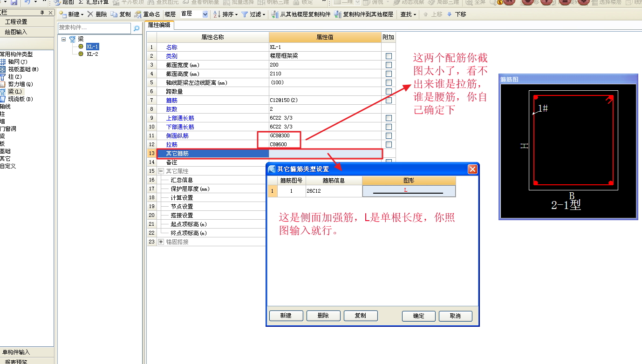Tick 附加 checkbox for 轴线距梁左边线距离

coord(389,82)
